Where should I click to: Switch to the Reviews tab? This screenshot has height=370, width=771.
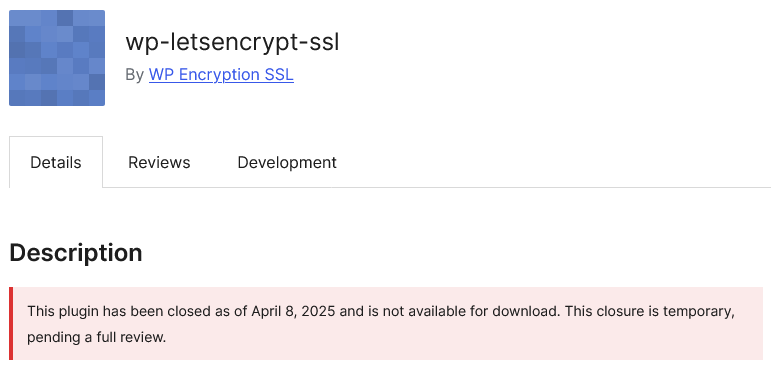coord(159,162)
